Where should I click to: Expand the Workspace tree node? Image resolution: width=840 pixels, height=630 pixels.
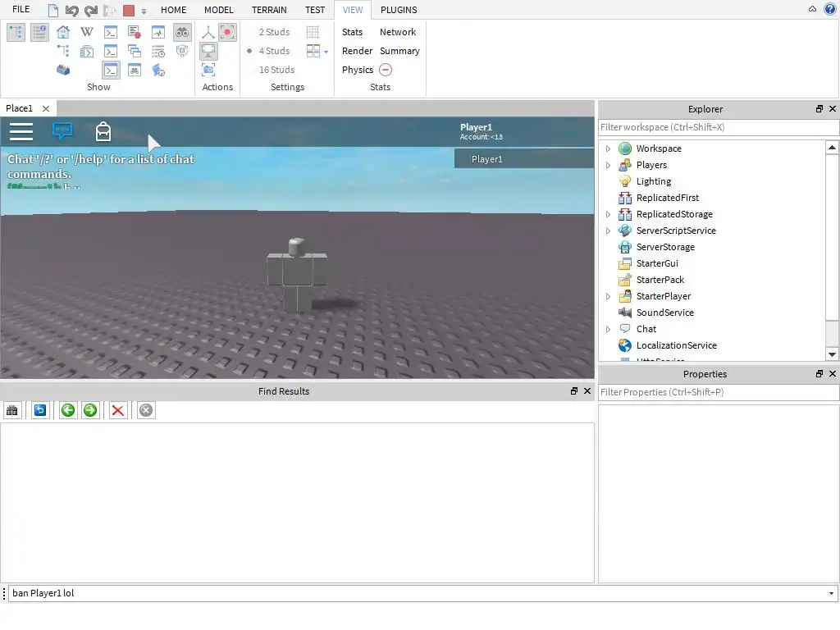(608, 148)
